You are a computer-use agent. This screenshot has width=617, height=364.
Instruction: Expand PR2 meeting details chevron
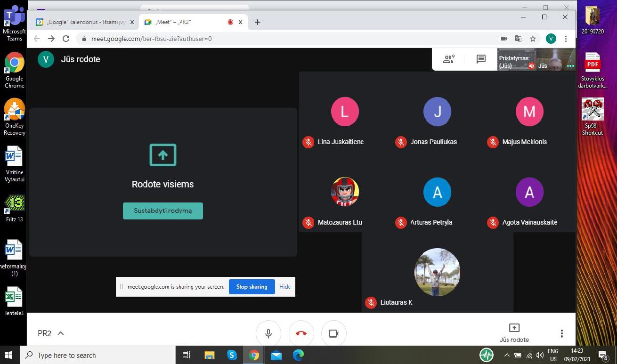[x=61, y=333]
